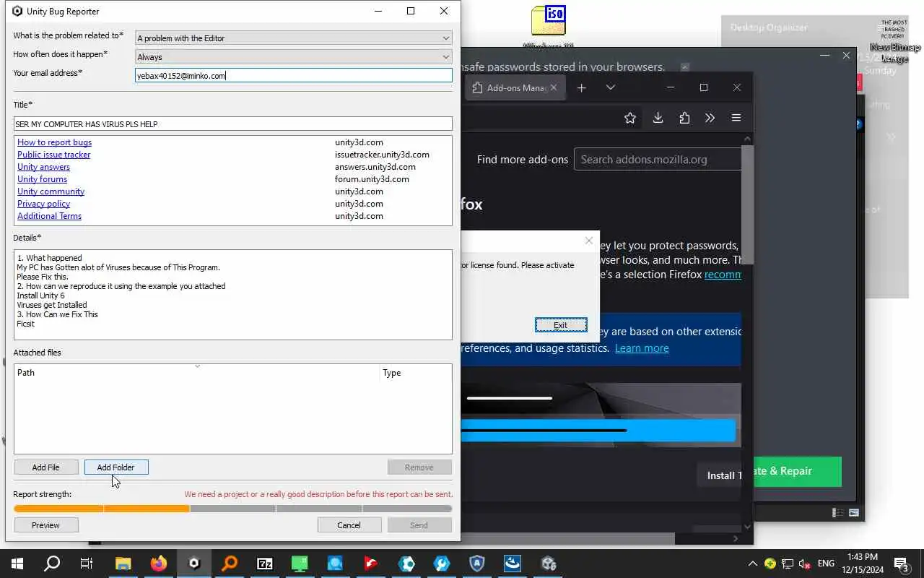This screenshot has height=578, width=924.
Task: Click the muted volume tray icon
Action: pos(804,564)
